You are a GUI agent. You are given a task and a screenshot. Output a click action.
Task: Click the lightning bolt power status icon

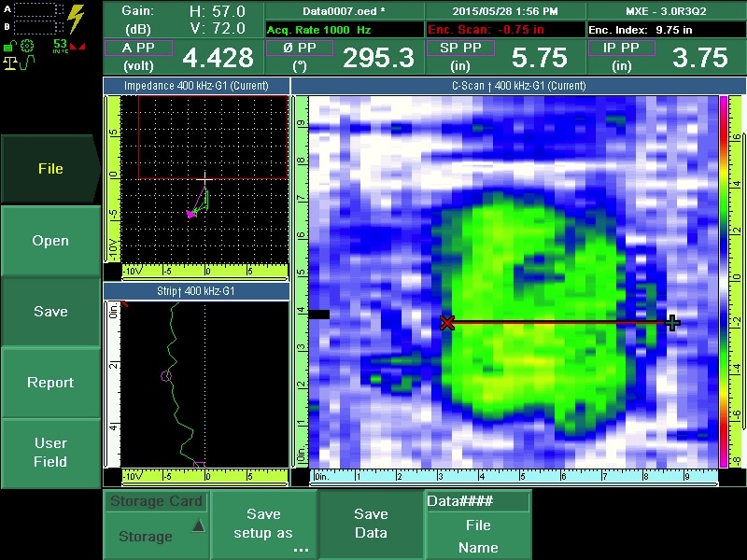click(x=77, y=19)
